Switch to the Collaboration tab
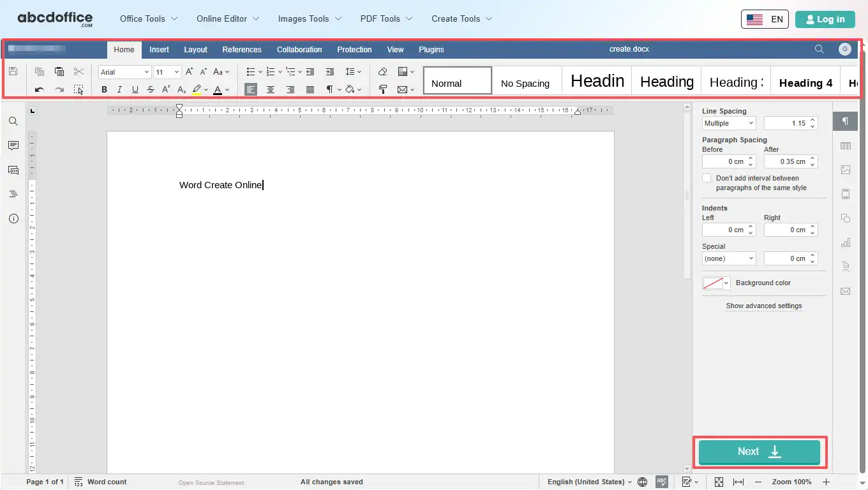 coord(299,49)
